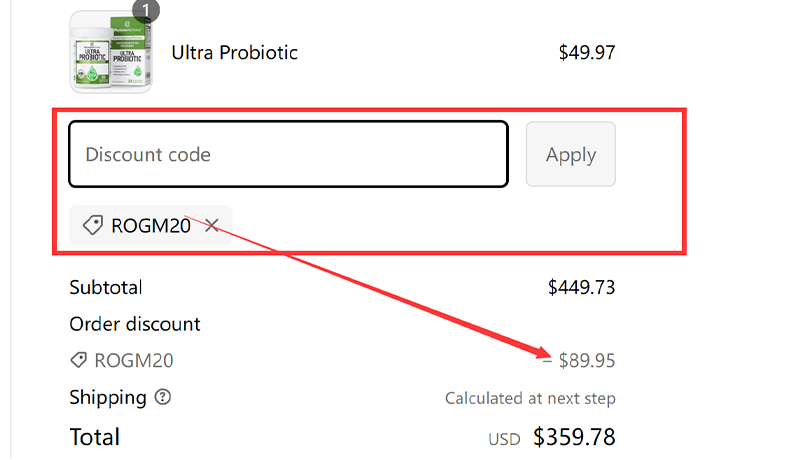Click the Shipping label
The height and width of the screenshot is (460, 800).
pyautogui.click(x=107, y=397)
